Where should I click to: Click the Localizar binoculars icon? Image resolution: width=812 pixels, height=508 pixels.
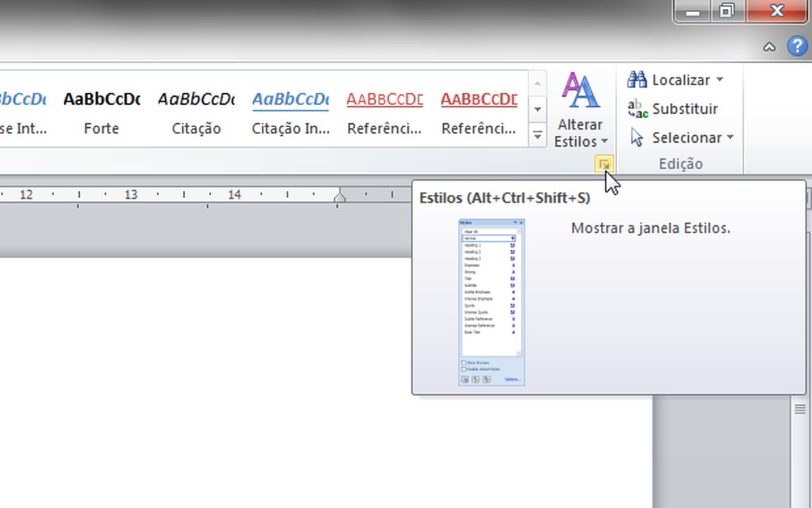pyautogui.click(x=636, y=79)
